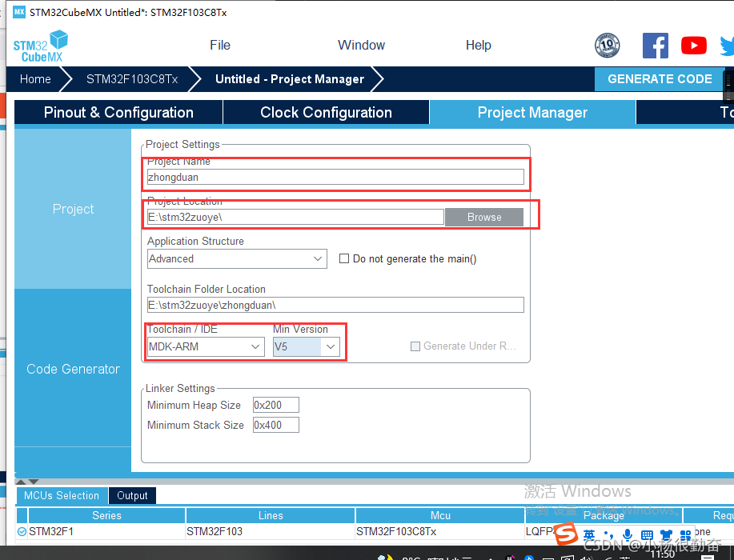Viewport: 734px width, 560px height.
Task: Click the Toolchain Folder Location field
Action: point(335,305)
